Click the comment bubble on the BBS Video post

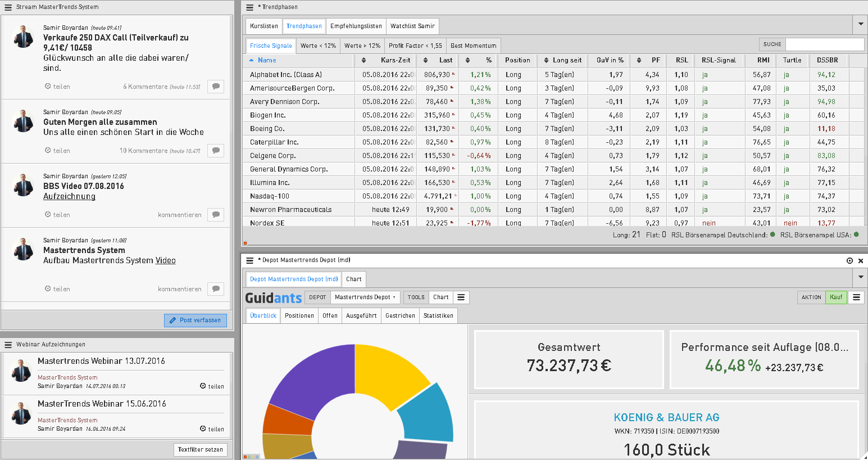[216, 214]
